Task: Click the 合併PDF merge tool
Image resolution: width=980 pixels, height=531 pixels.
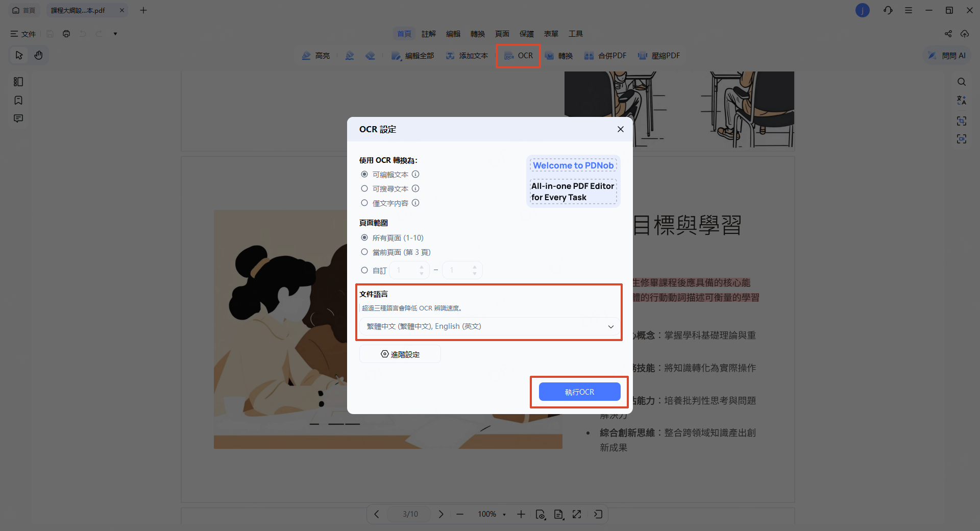Action: pyautogui.click(x=605, y=56)
